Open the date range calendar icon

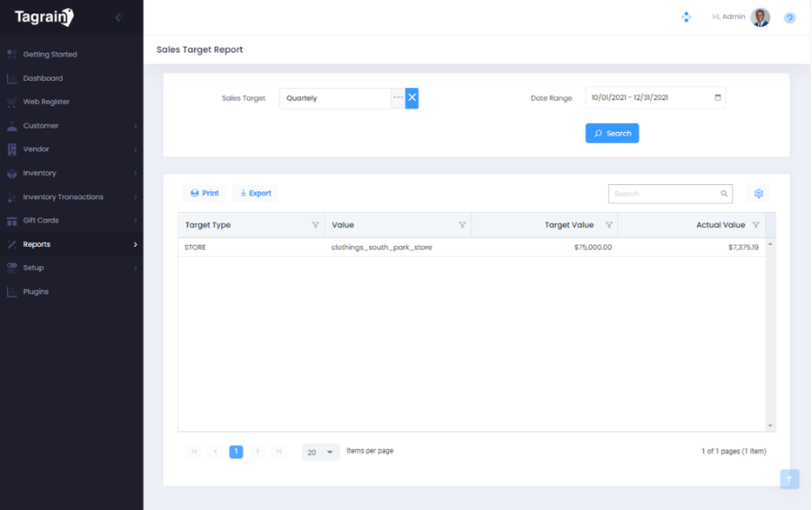(x=718, y=98)
